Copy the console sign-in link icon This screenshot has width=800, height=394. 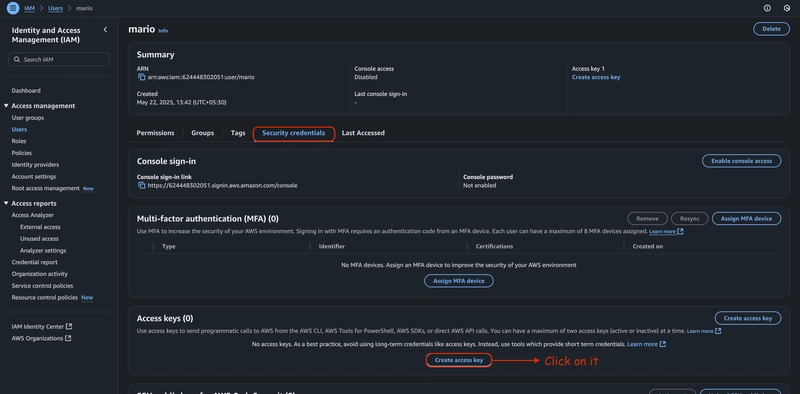pos(142,185)
